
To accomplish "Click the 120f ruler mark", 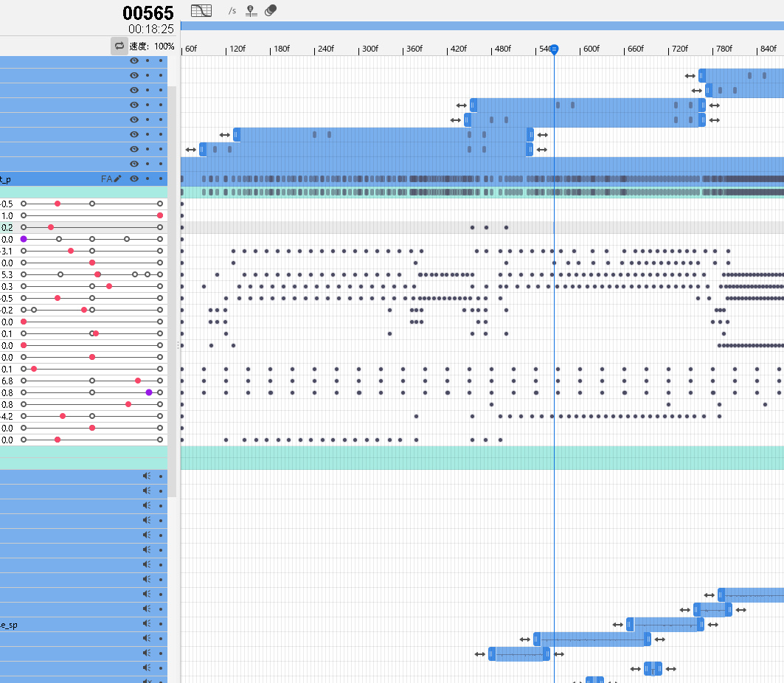I will pos(237,49).
